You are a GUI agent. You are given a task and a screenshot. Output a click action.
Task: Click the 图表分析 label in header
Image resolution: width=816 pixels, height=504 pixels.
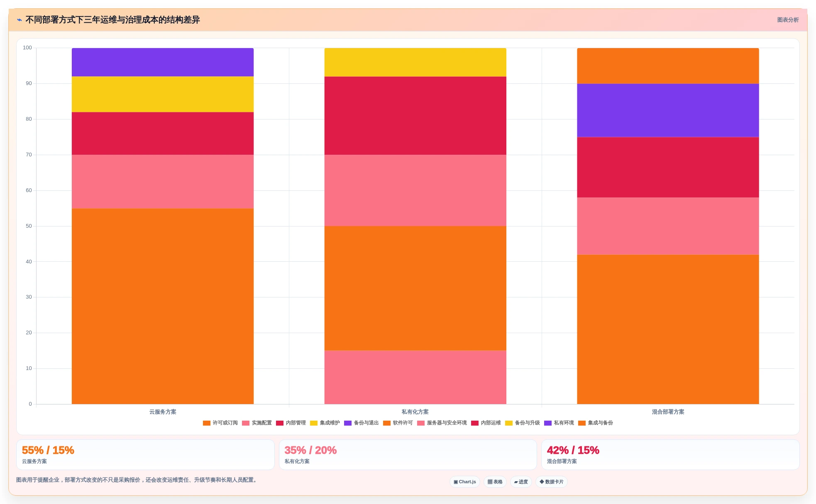788,20
